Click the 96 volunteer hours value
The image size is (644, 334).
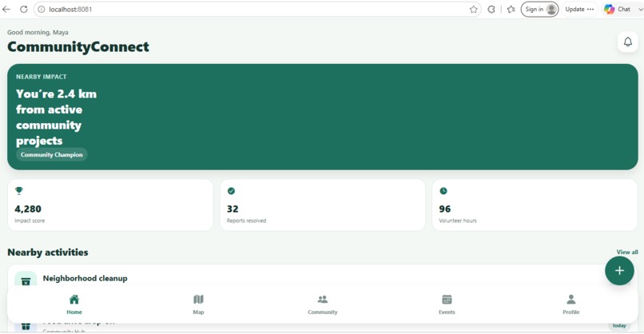[x=445, y=209]
